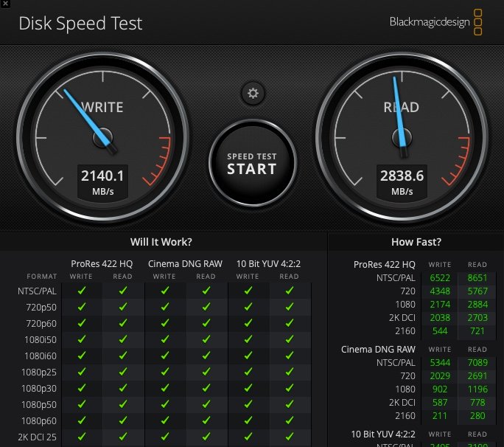The image size is (504, 447).
Task: Click Cinema DNG write checkmark for 720p60
Action: 165,323
